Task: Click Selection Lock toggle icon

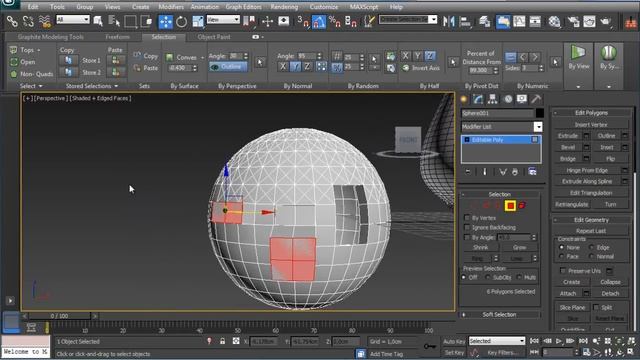Action: pyautogui.click(x=222, y=341)
